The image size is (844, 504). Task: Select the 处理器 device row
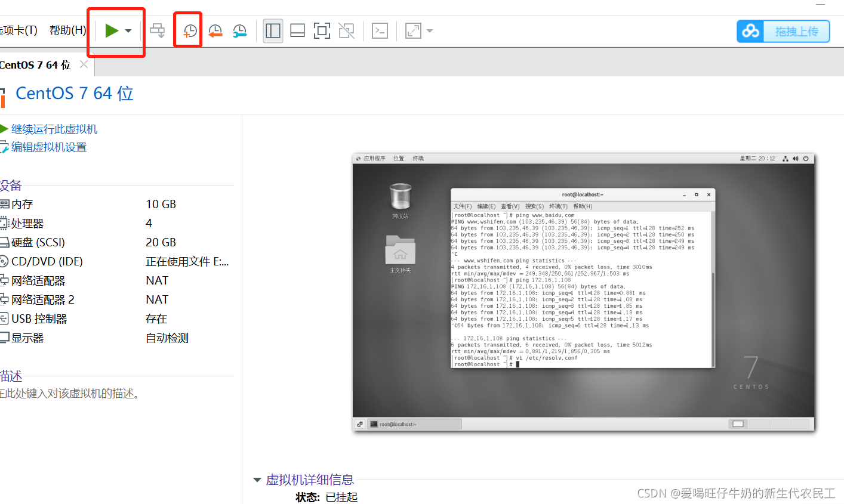[x=116, y=223]
